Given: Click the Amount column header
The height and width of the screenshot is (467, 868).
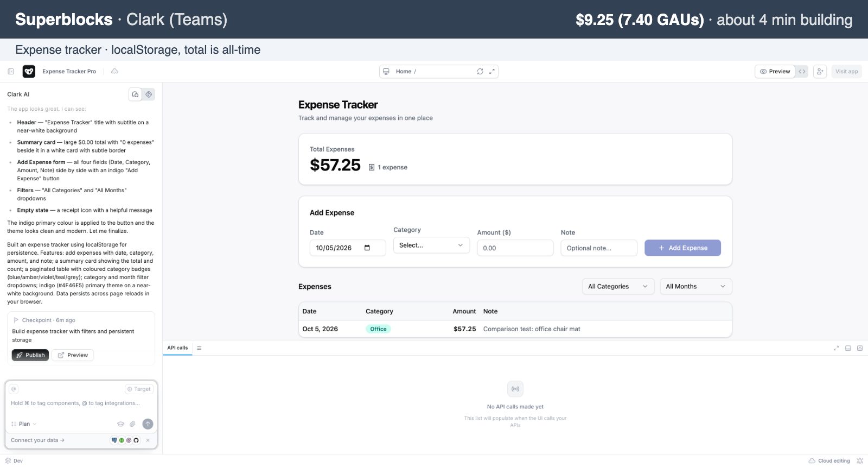Looking at the screenshot, I should pos(464,311).
